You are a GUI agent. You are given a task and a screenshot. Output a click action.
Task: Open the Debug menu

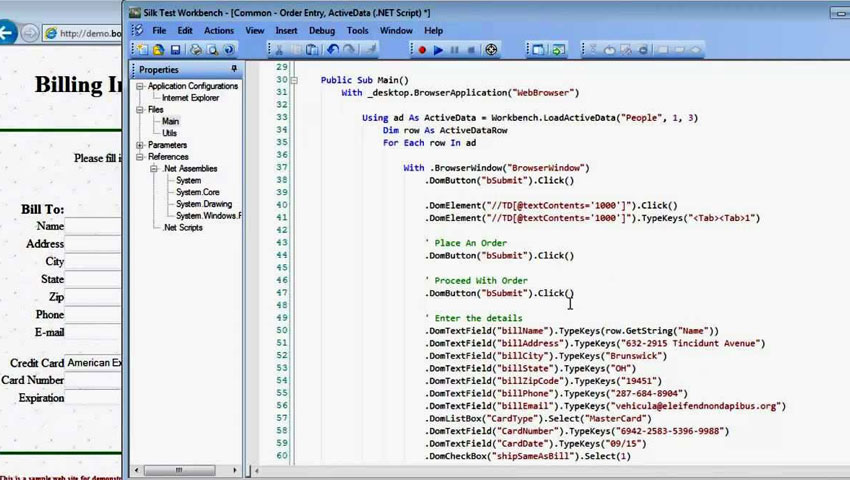click(x=321, y=31)
